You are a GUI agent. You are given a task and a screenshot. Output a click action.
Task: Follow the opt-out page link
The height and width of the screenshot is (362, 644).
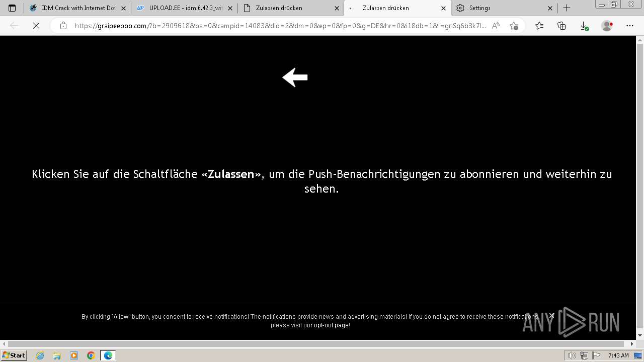pyautogui.click(x=331, y=325)
